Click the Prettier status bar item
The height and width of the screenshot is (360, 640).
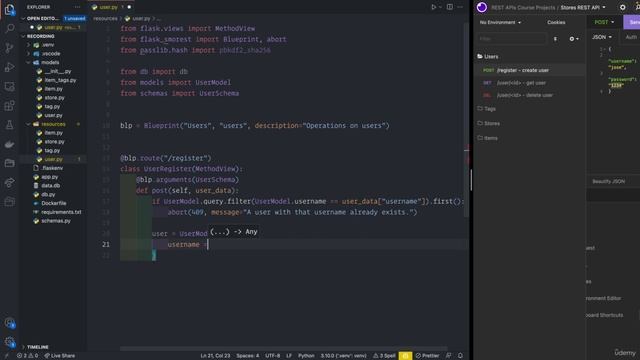point(427,356)
